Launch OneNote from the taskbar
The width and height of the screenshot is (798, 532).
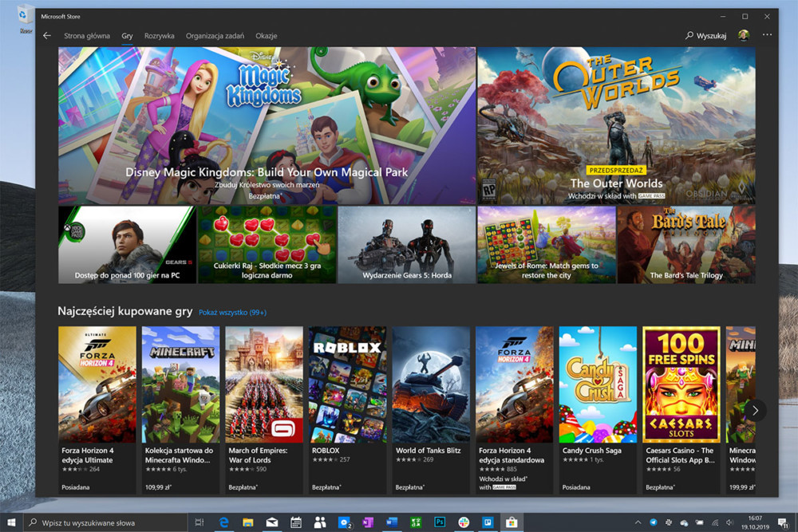(368, 522)
